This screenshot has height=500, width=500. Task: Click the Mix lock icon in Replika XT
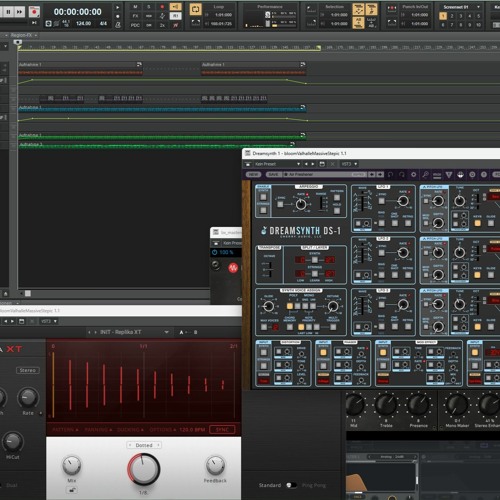72,490
